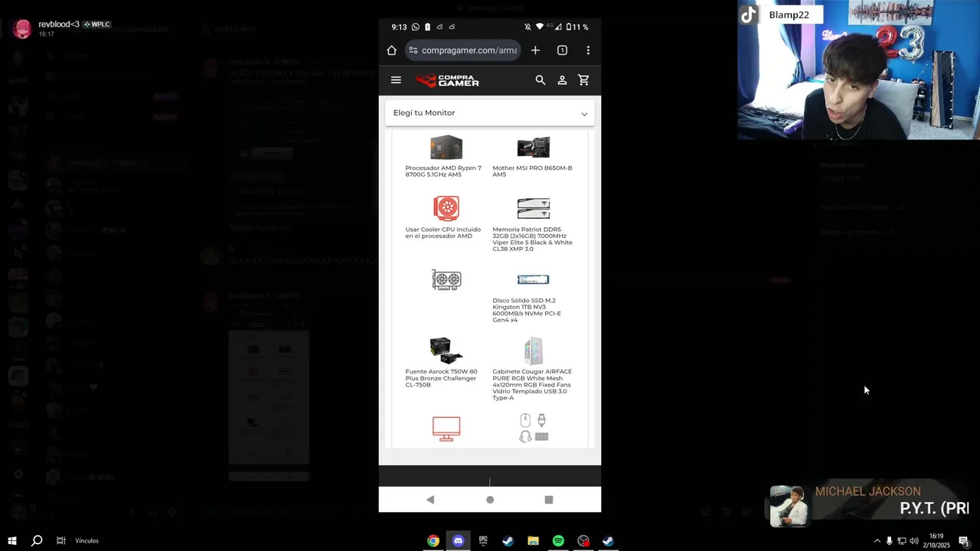Click revblood<3 avatar in image viewer header
Viewport: 980px width, 551px height.
(x=21, y=29)
